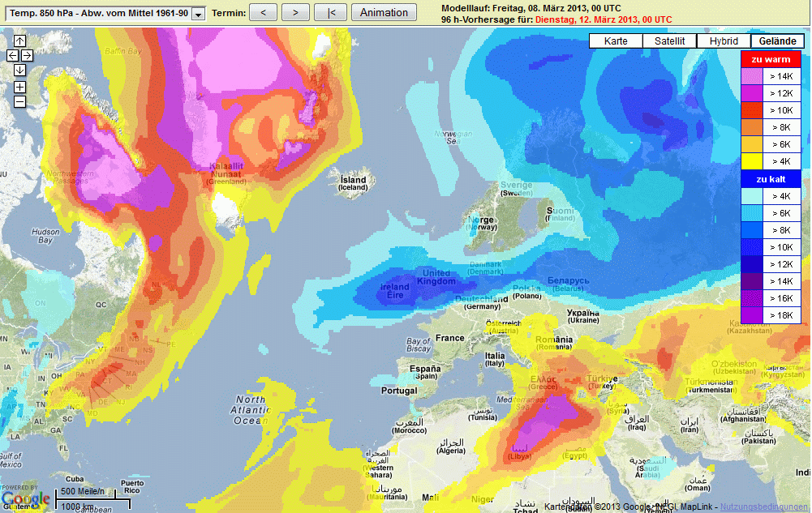The width and height of the screenshot is (812, 513).
Task: Click the '500 Meile/n' scale label
Action: (83, 491)
